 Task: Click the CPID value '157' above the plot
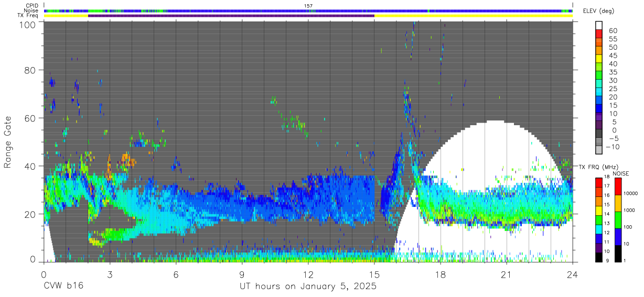point(308,6)
